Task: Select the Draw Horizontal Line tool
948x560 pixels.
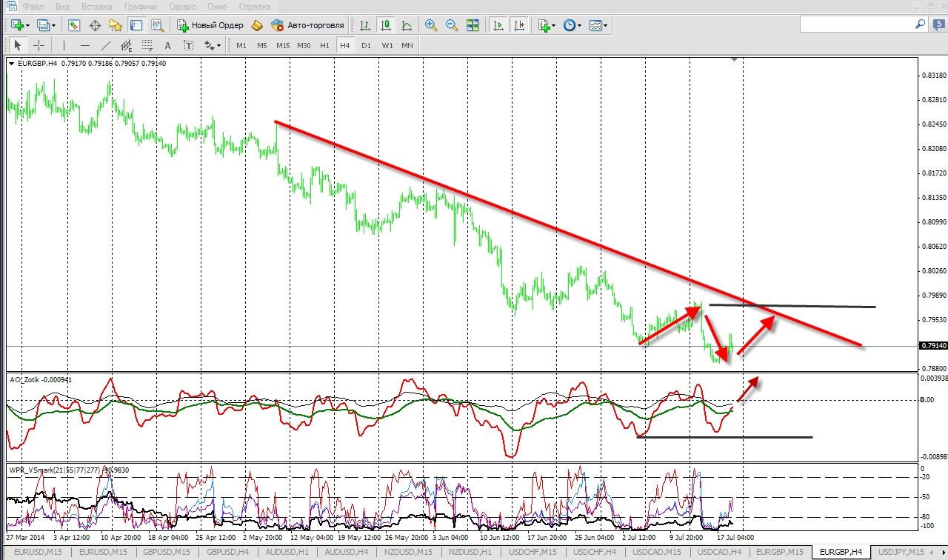Action: tap(85, 45)
